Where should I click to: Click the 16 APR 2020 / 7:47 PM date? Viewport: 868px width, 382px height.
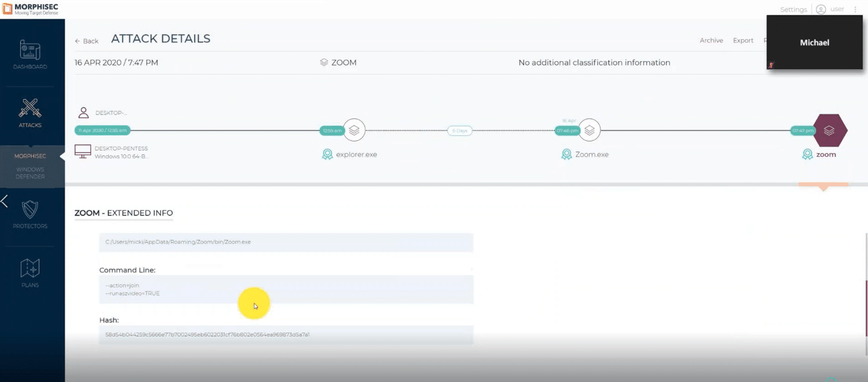(116, 62)
